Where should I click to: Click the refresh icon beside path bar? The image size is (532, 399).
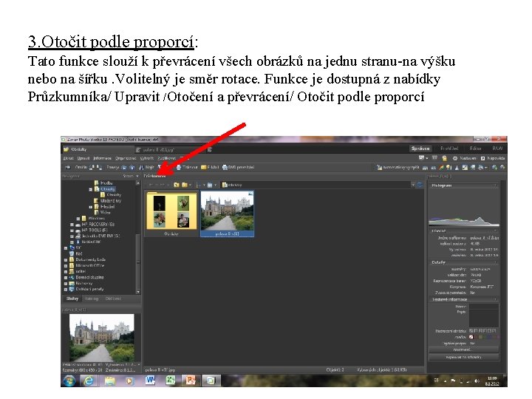click(x=420, y=185)
